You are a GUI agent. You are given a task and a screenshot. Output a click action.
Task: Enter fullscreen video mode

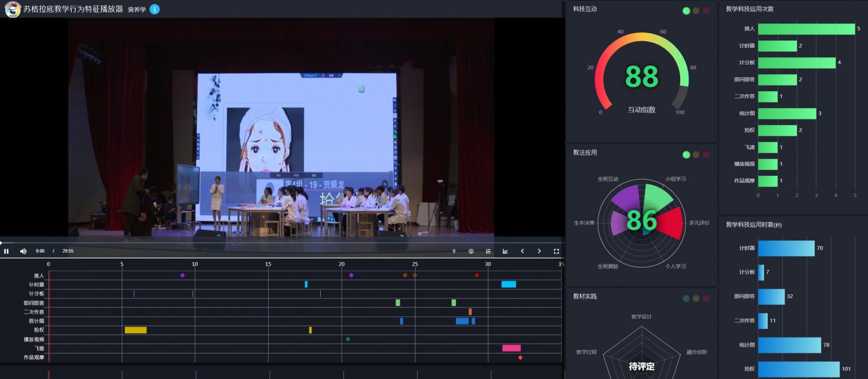tap(556, 251)
